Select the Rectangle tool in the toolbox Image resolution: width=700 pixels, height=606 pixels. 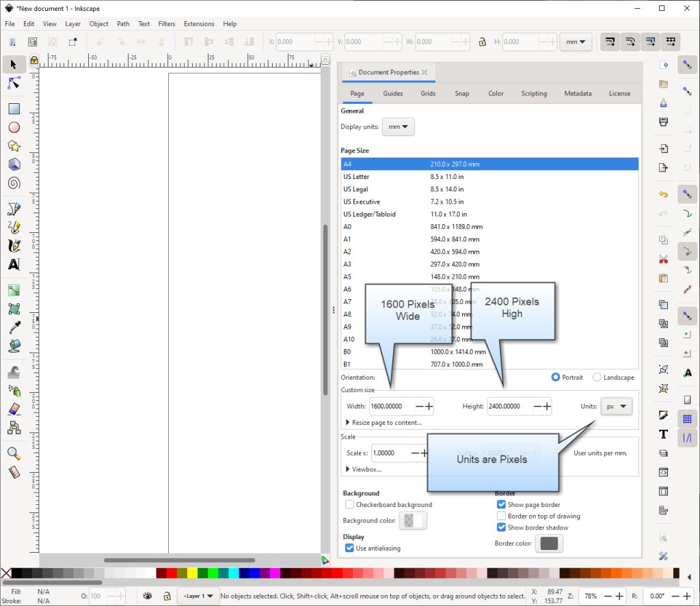click(14, 109)
